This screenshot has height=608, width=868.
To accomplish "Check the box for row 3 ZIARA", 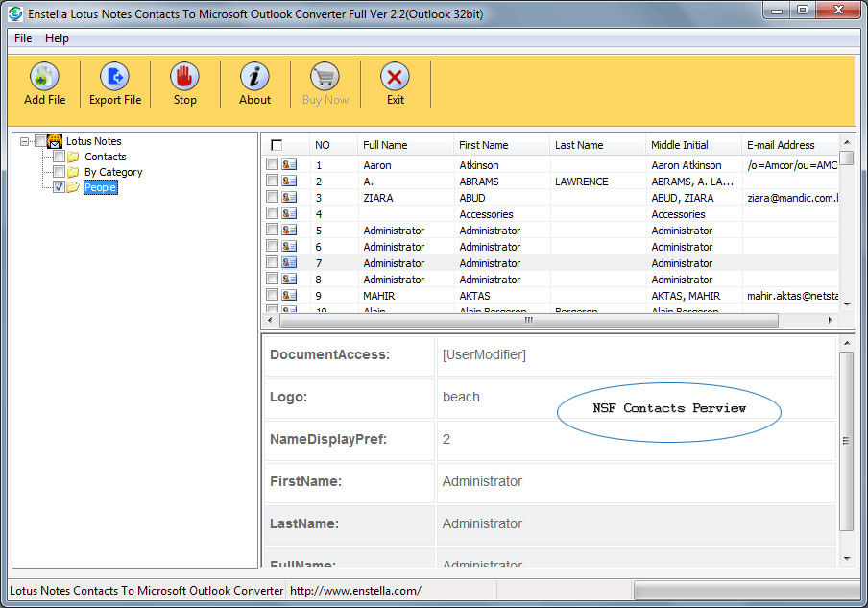I will coord(272,197).
